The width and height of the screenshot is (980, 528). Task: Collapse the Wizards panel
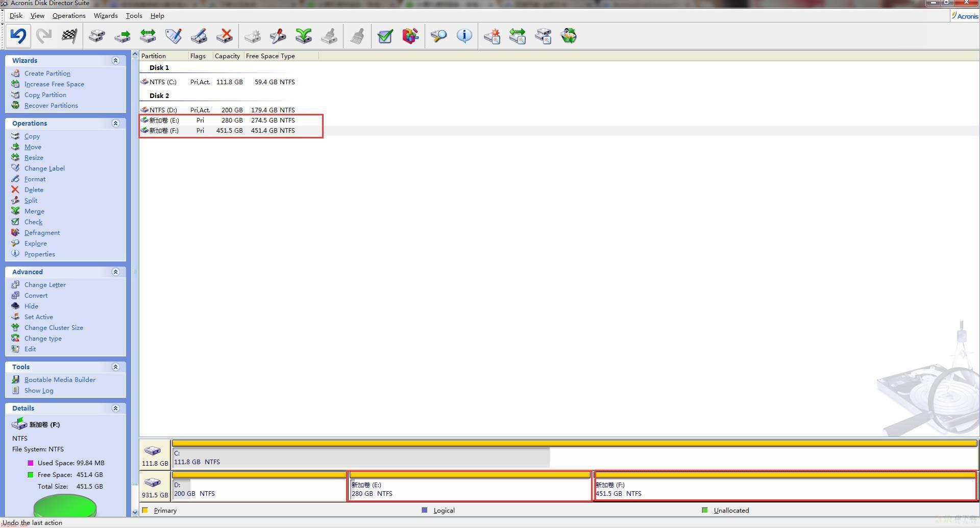115,60
